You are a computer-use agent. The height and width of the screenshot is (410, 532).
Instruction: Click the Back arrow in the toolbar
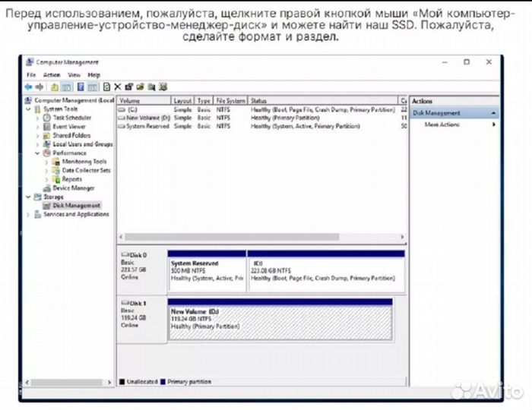coord(28,87)
